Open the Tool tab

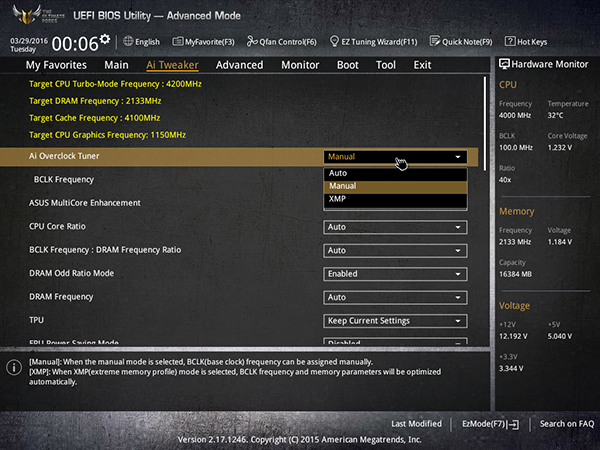click(386, 65)
